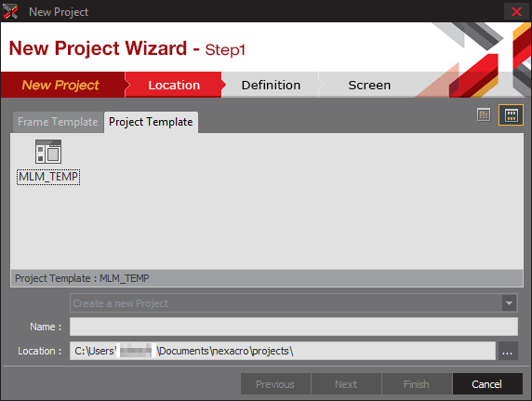Click the Previous button
The width and height of the screenshot is (532, 401).
[275, 384]
